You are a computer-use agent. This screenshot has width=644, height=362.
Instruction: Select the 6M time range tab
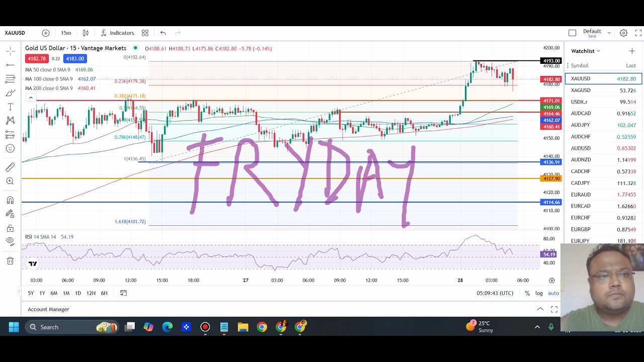pos(54,293)
